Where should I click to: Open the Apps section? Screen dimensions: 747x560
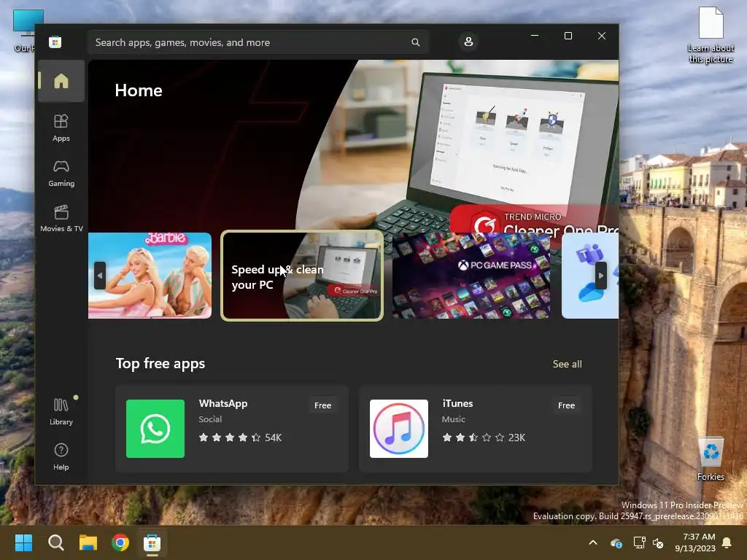point(61,128)
